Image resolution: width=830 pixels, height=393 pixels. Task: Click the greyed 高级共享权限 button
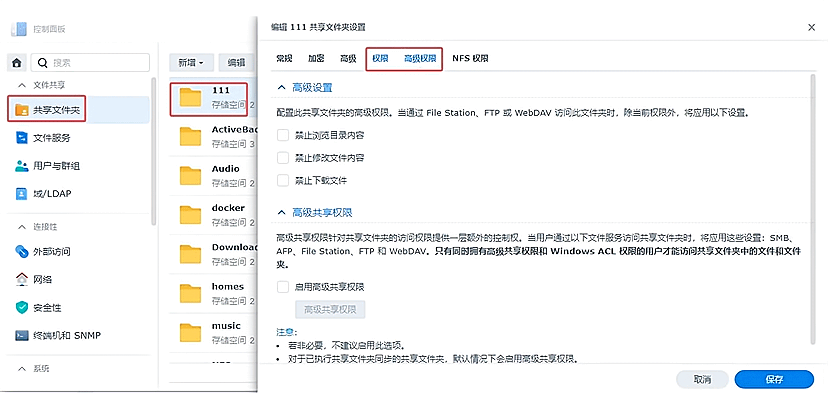point(330,309)
